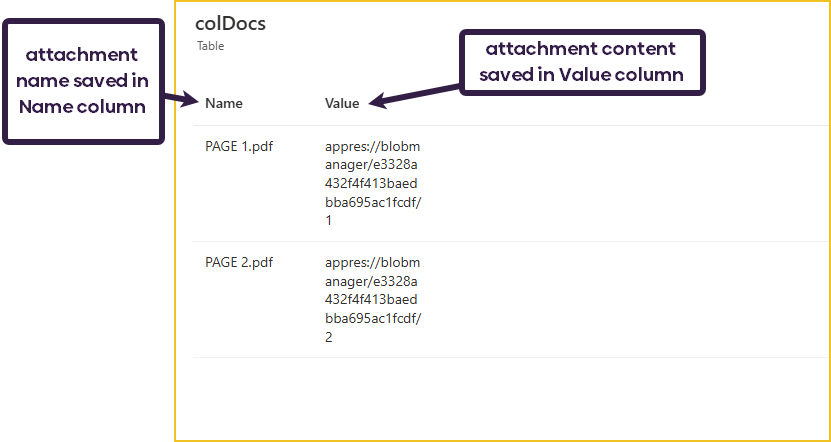
Task: Click the colDocs collection title
Action: tap(231, 23)
